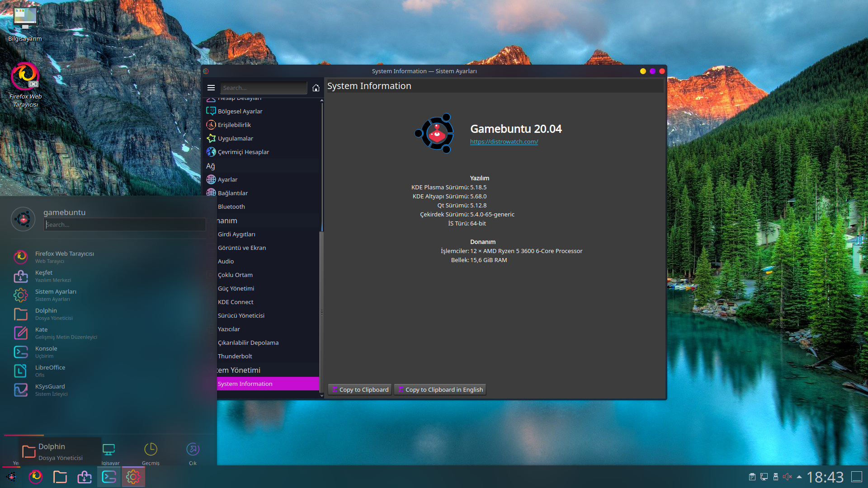Screen dimensions: 868x488
Task: Open Firefox from the taskbar
Action: click(36, 477)
